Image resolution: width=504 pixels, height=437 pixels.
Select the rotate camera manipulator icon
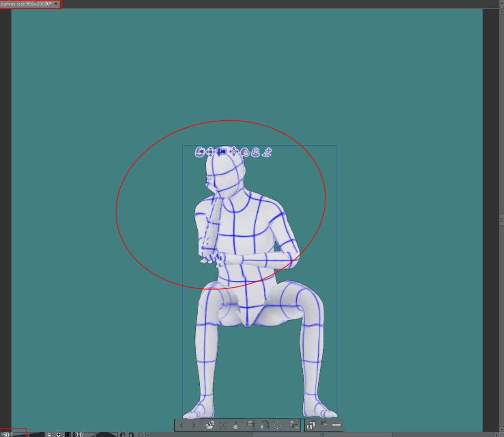[x=199, y=152]
